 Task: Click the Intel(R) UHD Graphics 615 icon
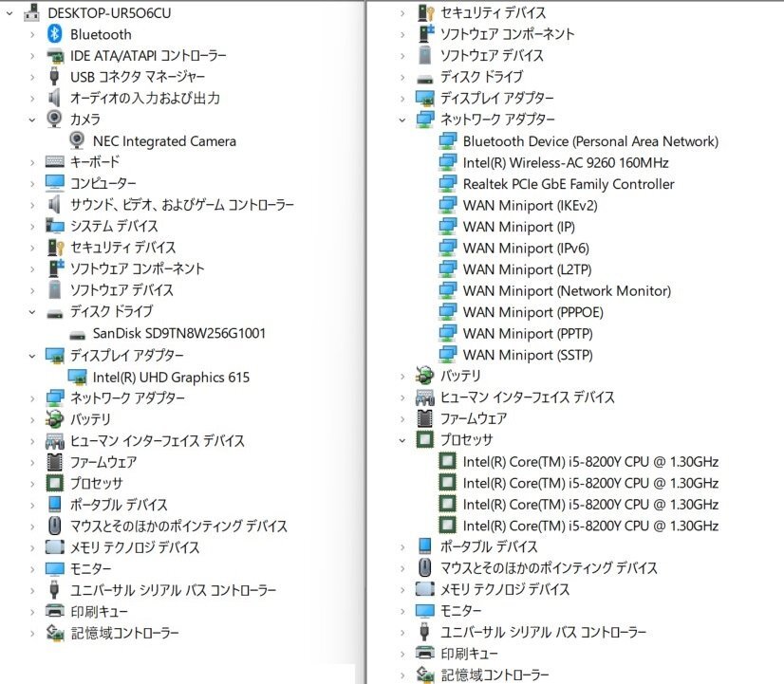click(77, 378)
